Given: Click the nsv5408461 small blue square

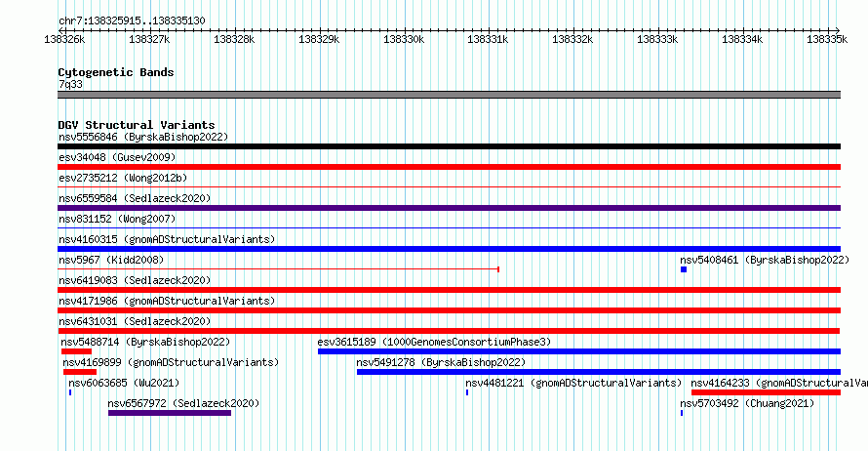Looking at the screenshot, I should (684, 269).
